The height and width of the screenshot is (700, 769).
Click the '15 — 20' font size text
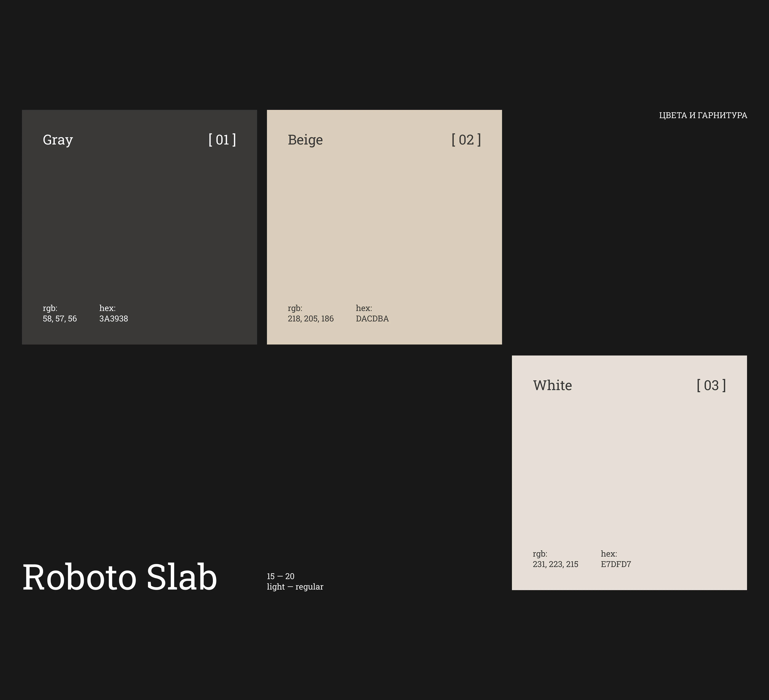click(280, 576)
